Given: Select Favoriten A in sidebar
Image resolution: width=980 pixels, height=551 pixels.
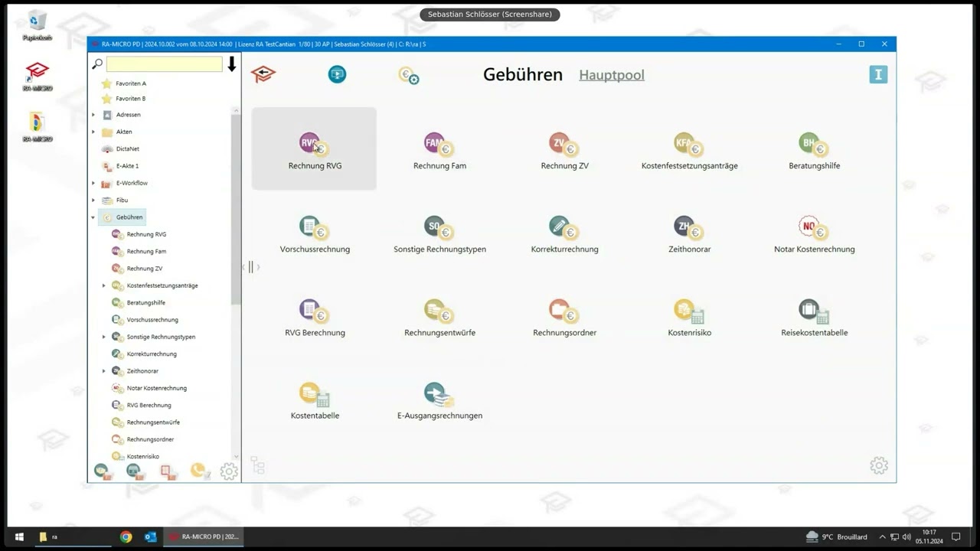Looking at the screenshot, I should [131, 83].
